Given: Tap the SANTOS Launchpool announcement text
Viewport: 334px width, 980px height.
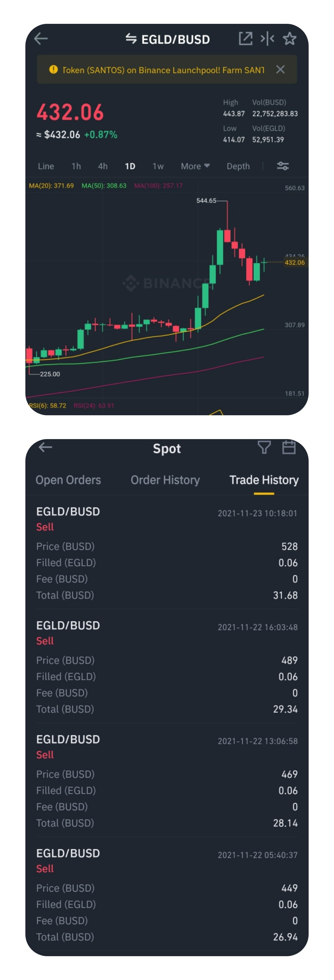Looking at the screenshot, I should 164,70.
